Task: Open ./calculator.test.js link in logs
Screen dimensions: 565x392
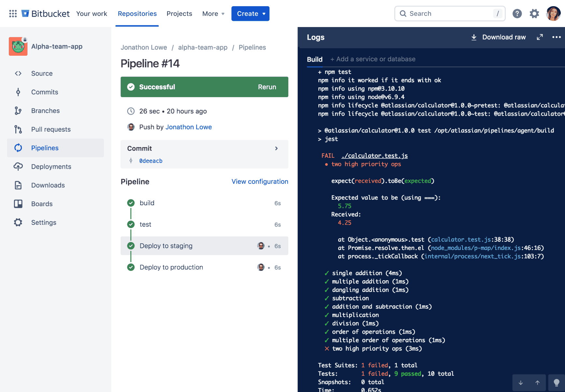Action: (374, 156)
